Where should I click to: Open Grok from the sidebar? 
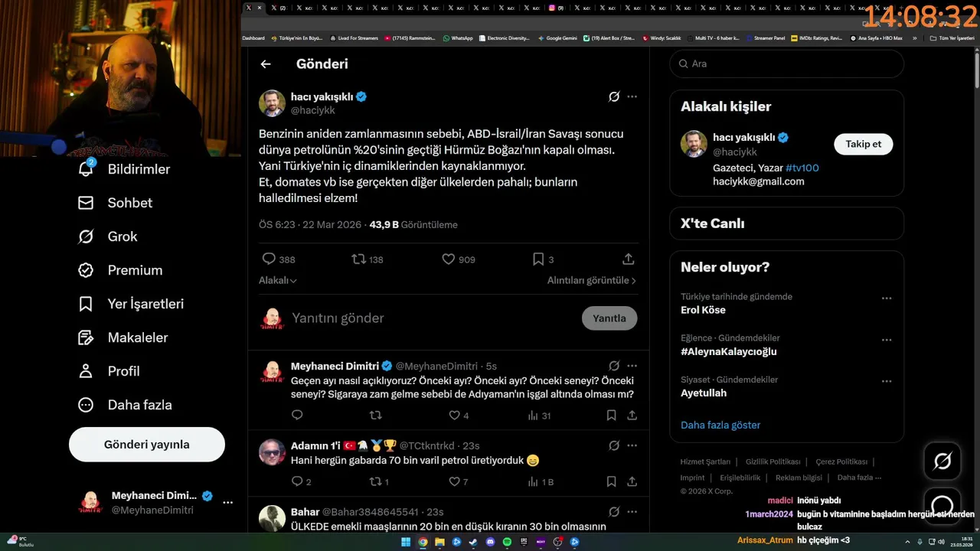point(107,236)
